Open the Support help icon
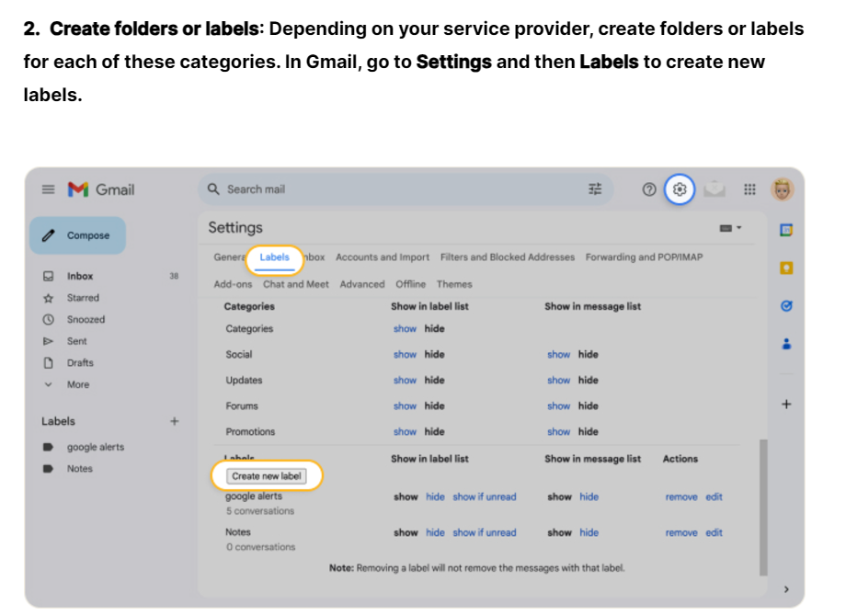The height and width of the screenshot is (616, 846). (x=649, y=189)
